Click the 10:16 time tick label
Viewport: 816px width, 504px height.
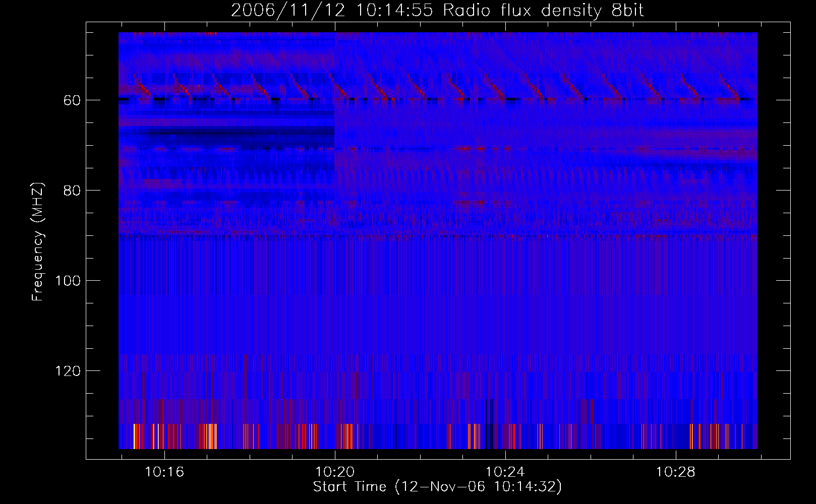click(x=164, y=472)
